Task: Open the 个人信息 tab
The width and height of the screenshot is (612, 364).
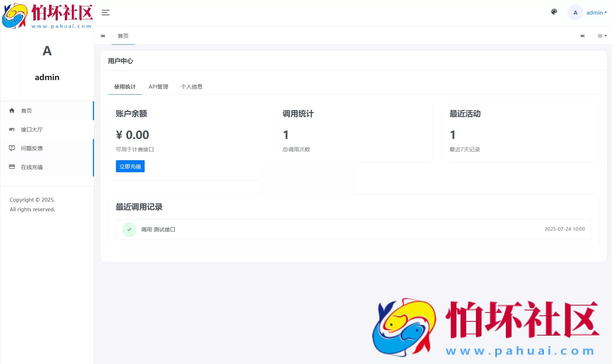Action: click(191, 86)
